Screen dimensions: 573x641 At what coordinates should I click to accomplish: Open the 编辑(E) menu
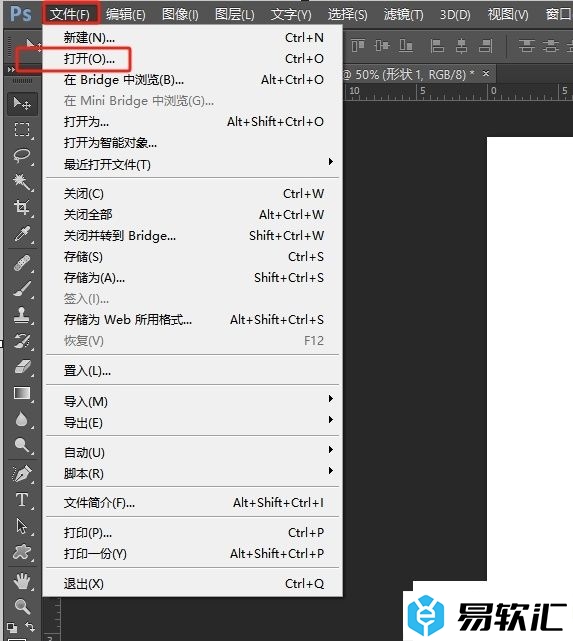click(x=125, y=14)
